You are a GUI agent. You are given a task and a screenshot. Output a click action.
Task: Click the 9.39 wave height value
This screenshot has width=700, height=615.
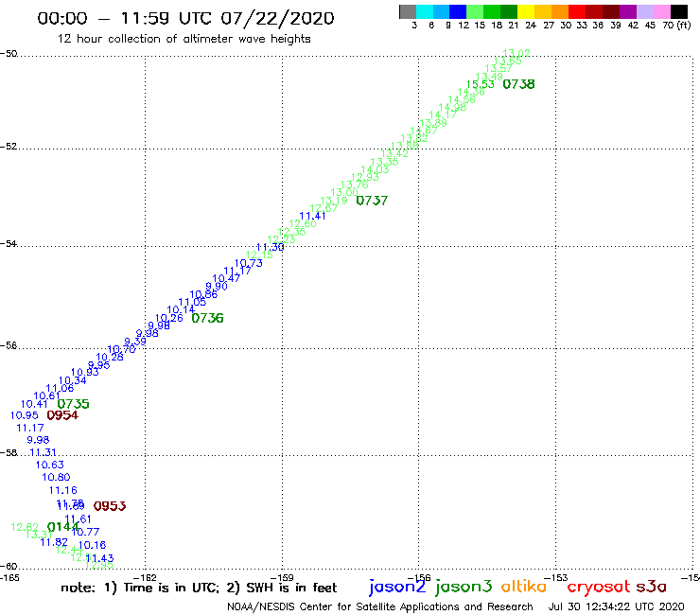click(x=135, y=342)
